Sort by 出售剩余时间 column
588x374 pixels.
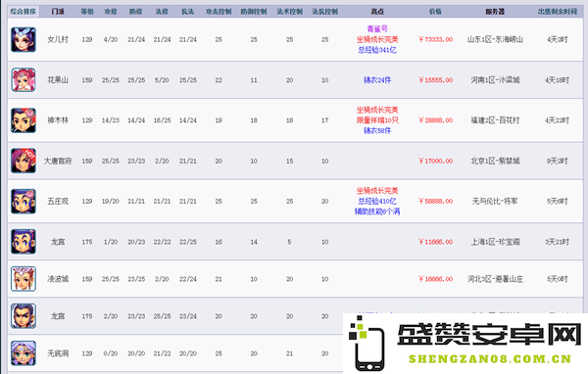(x=558, y=12)
